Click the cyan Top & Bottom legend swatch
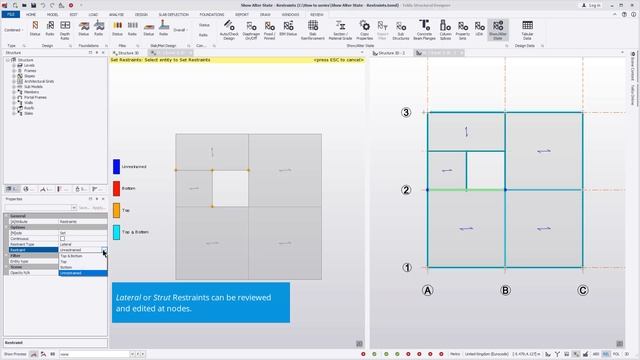This screenshot has height=360, width=640. 116,232
